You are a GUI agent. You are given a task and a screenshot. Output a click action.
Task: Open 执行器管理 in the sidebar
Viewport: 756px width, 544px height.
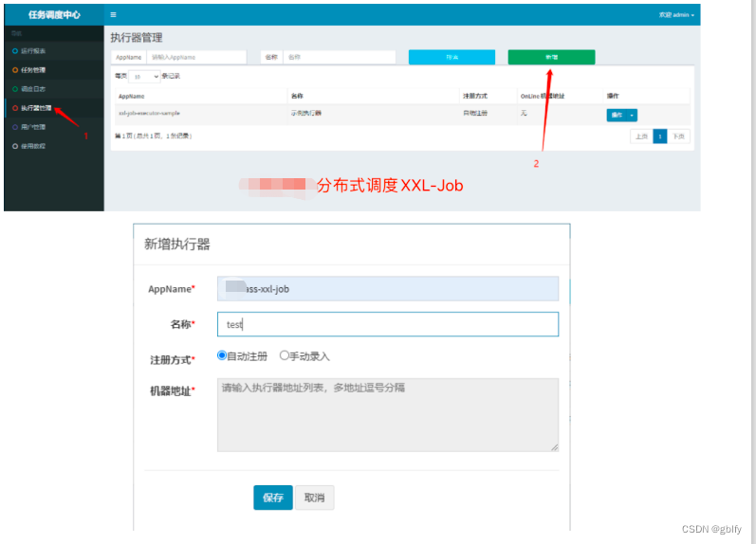pyautogui.click(x=54, y=108)
